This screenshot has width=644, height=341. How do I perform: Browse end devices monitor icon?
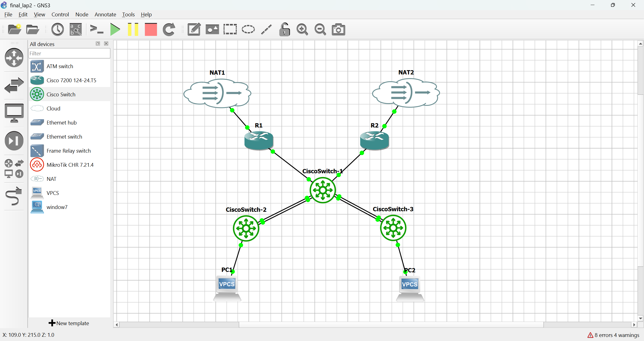[14, 113]
